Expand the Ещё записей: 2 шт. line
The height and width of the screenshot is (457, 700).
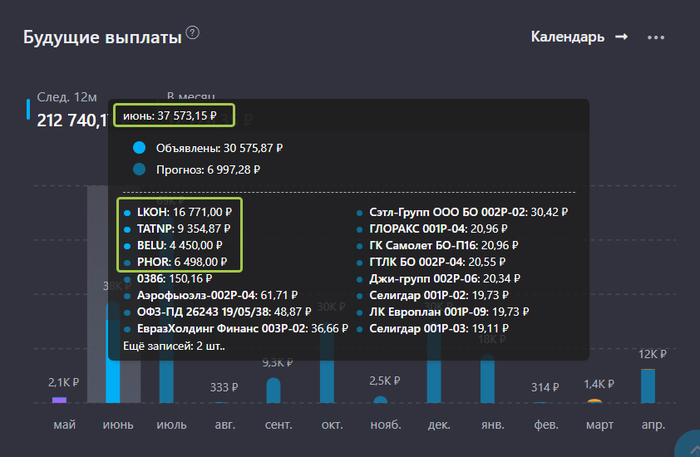173,346
